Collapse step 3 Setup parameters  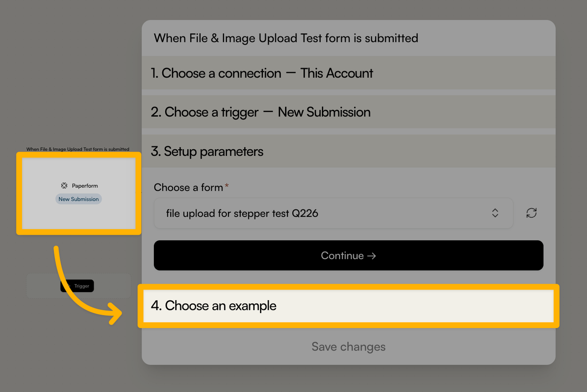click(x=348, y=151)
